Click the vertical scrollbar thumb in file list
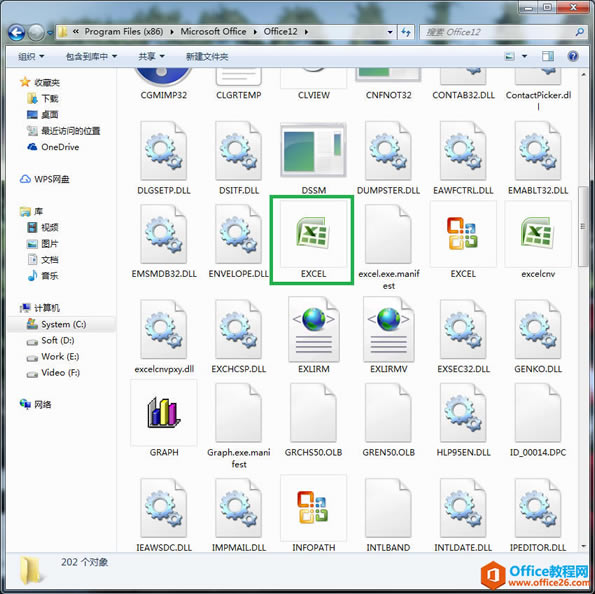Viewport: 595px width, 594px height. pos(582,226)
